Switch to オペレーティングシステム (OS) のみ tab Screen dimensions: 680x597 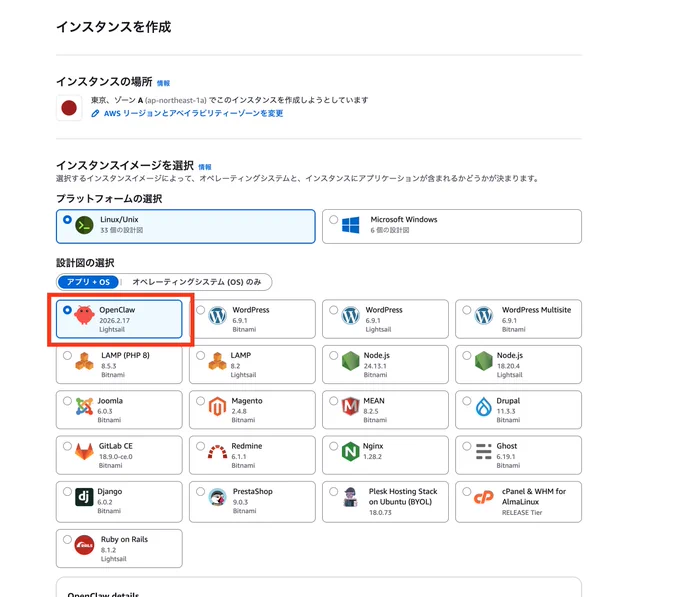pyautogui.click(x=196, y=282)
